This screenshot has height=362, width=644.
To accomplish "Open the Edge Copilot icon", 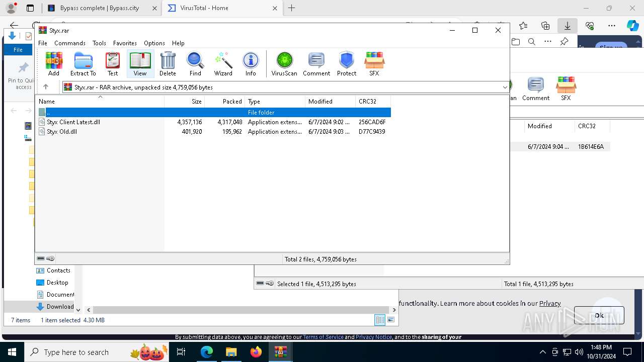I will (x=632, y=26).
